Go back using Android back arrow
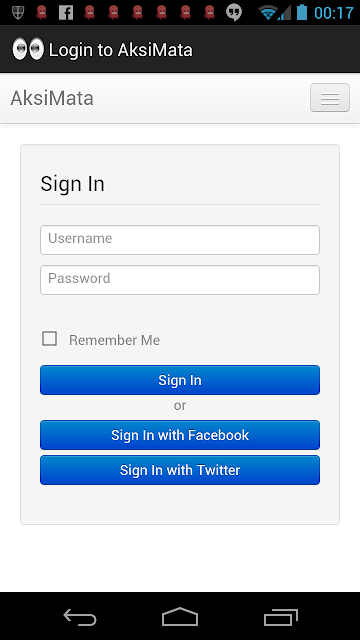The image size is (360, 640). click(80, 617)
